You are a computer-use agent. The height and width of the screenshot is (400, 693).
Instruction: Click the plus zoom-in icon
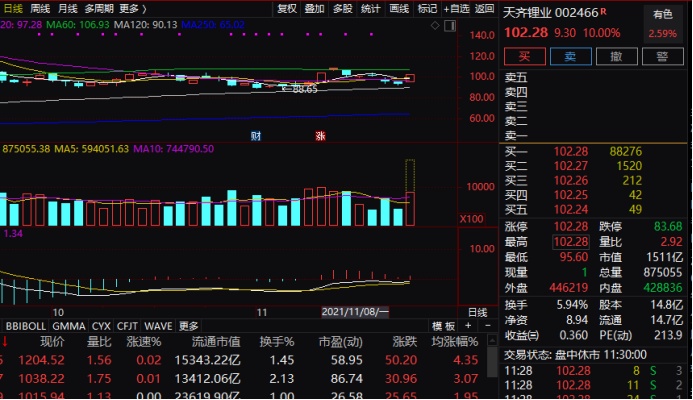point(468,326)
